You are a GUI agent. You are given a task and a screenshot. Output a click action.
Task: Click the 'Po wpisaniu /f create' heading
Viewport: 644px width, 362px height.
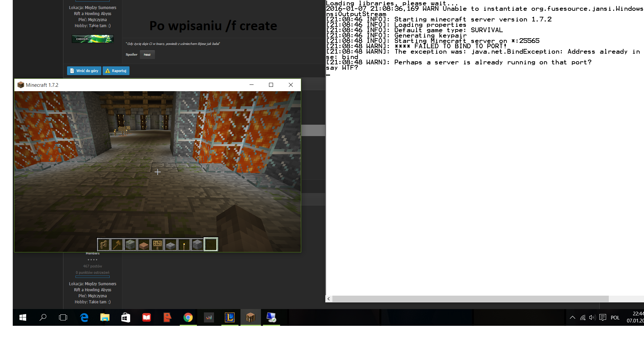click(x=213, y=26)
